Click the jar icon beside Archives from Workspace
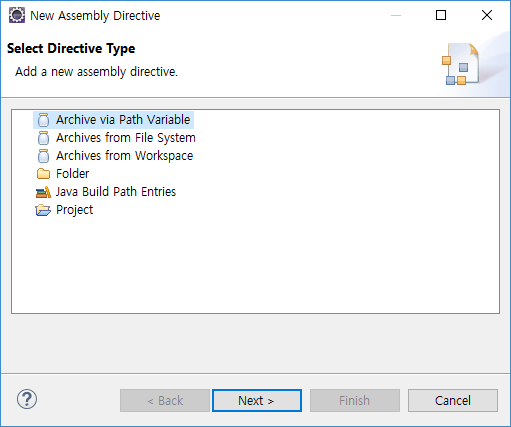Viewport: 511px width, 427px height. tap(43, 156)
